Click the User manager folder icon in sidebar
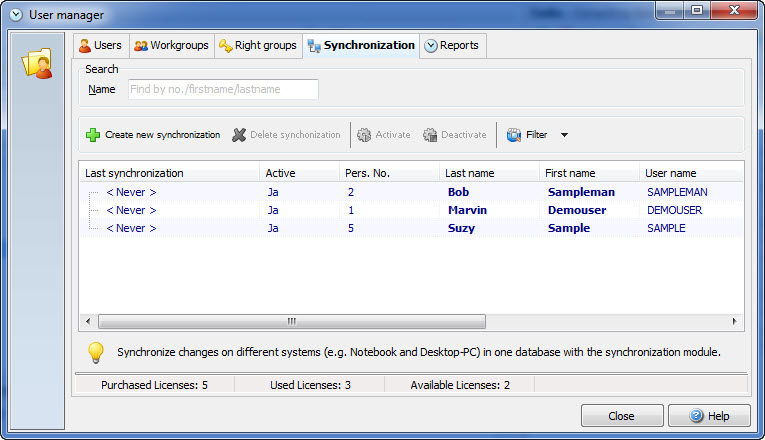765x440 pixels. (x=37, y=63)
